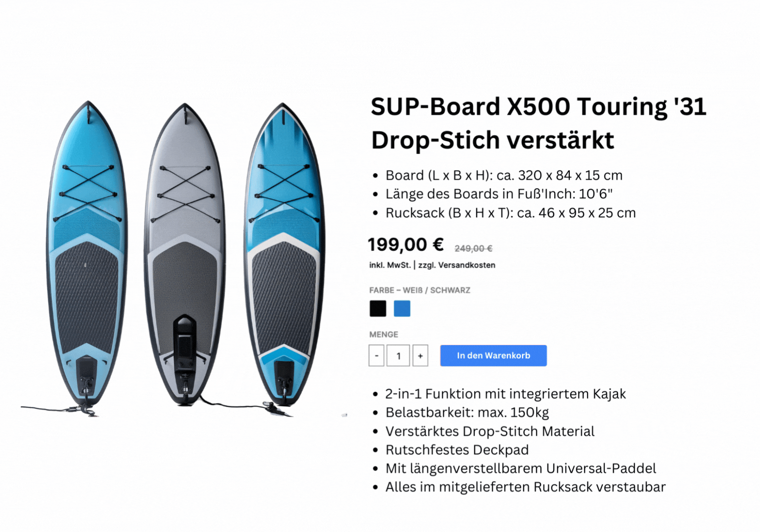Click the 'inkl. MwSt.' text
Screen dimensions: 760x532
tap(390, 265)
